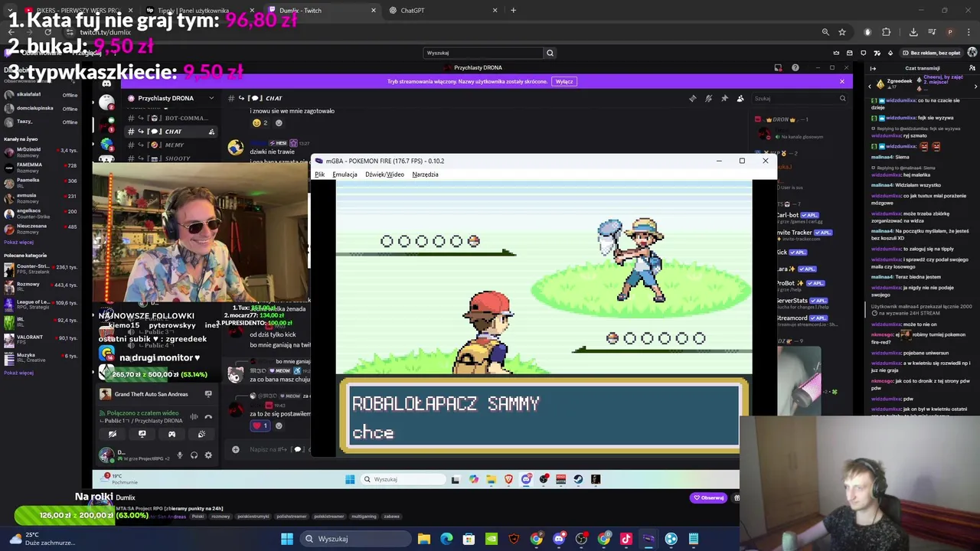Bookmark this page with the star icon

coord(842,32)
